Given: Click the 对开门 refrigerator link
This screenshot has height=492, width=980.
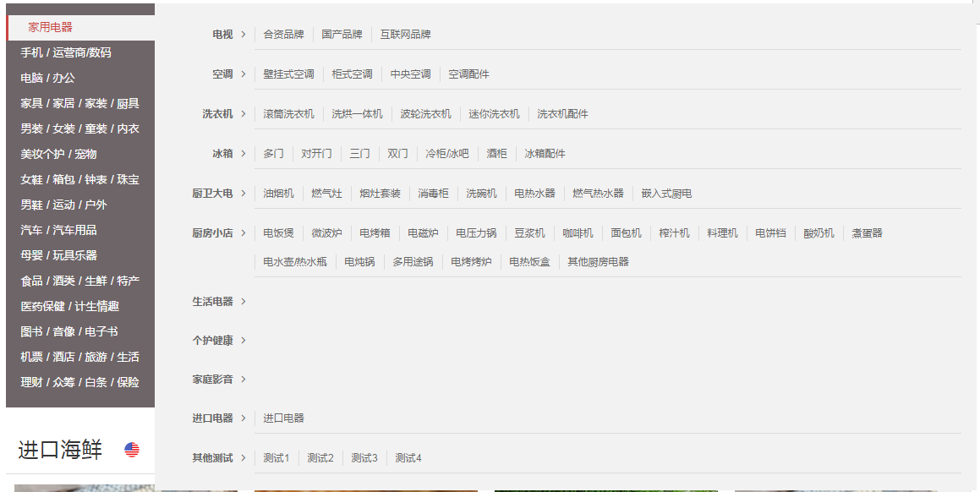Looking at the screenshot, I should tap(316, 153).
